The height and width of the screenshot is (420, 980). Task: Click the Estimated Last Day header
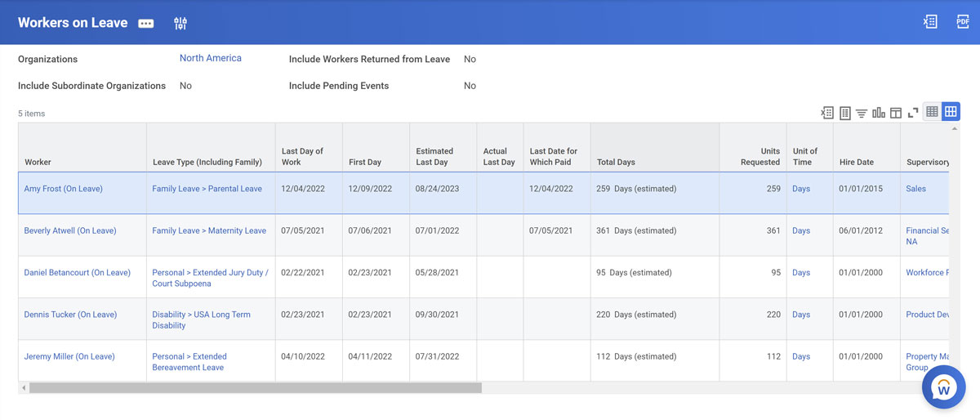[443, 148]
